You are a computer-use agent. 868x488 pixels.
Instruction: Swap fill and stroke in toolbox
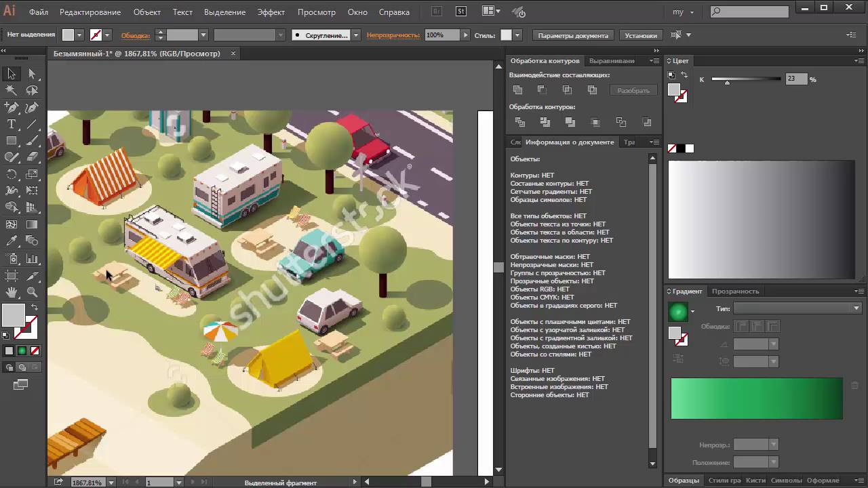pos(34,307)
